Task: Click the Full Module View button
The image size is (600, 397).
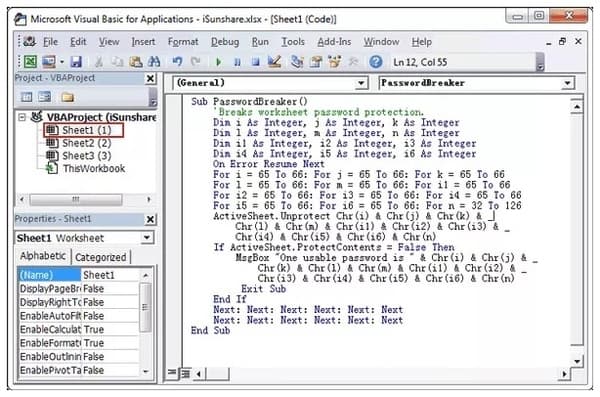Action: [186, 372]
